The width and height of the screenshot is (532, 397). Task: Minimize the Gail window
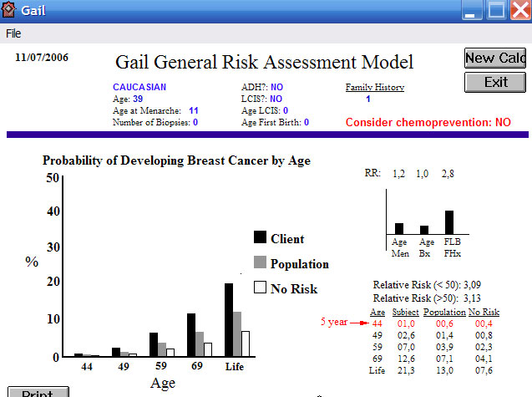473,11
